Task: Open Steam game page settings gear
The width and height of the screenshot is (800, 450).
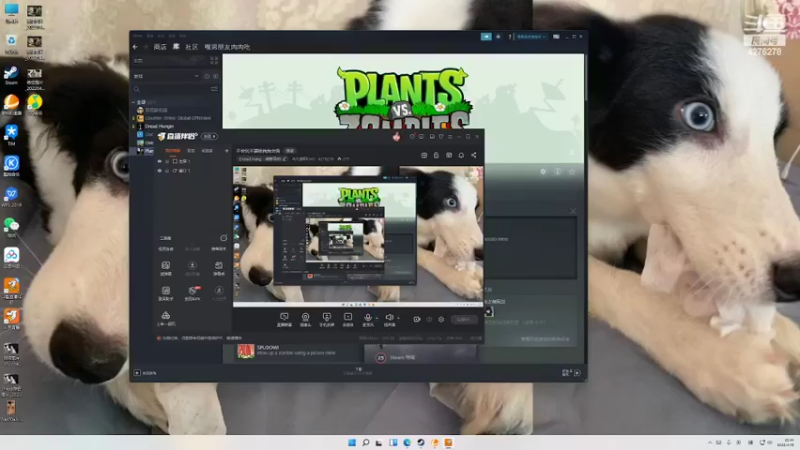Action: pyautogui.click(x=543, y=172)
